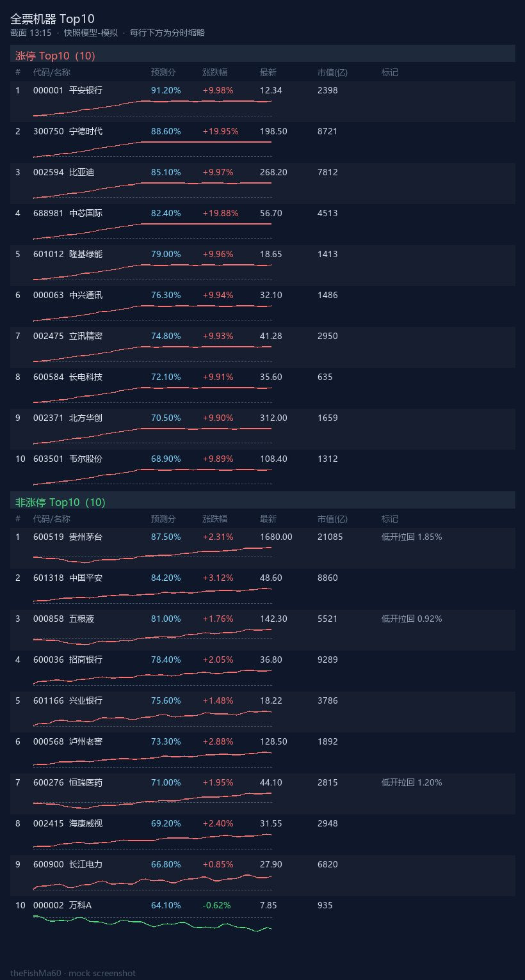Click the 韦尔股份 predicted score 68.90%
Screen dimensions: 525x980
(x=166, y=459)
